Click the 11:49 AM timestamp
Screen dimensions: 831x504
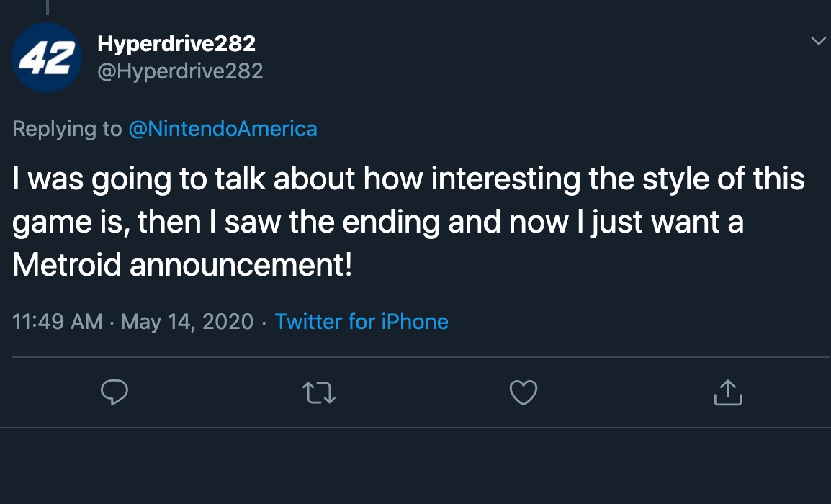[58, 321]
